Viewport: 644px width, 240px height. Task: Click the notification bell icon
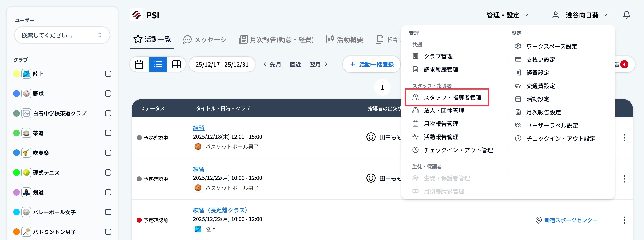point(626,15)
